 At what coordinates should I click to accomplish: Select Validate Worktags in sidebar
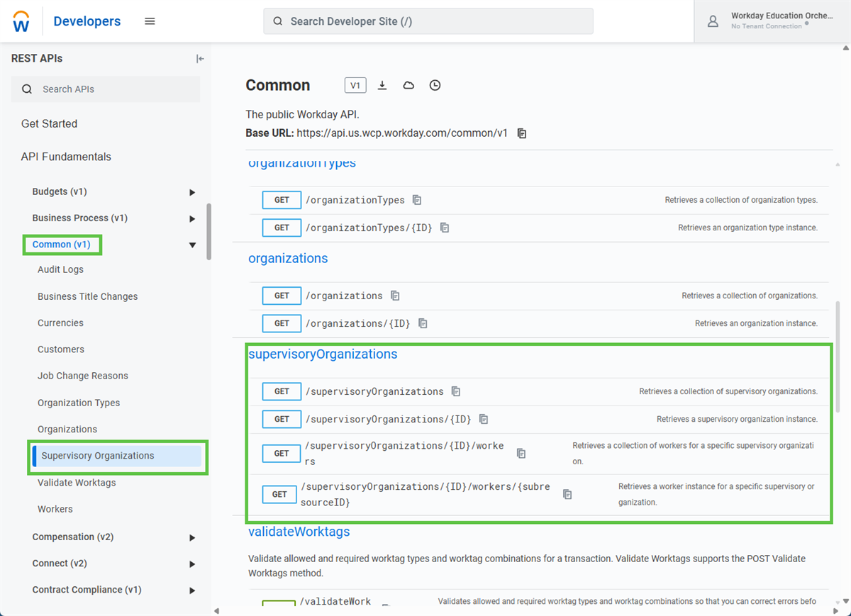coord(77,483)
